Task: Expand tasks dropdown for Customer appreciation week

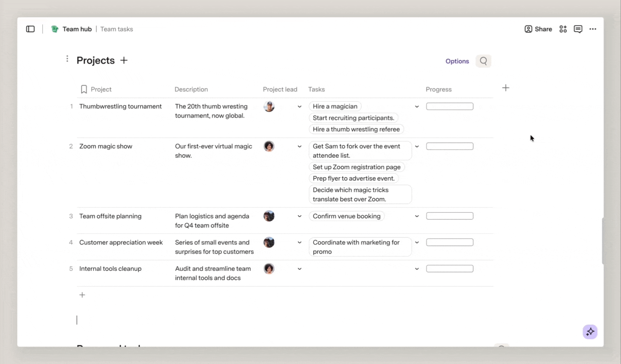Action: (417, 242)
